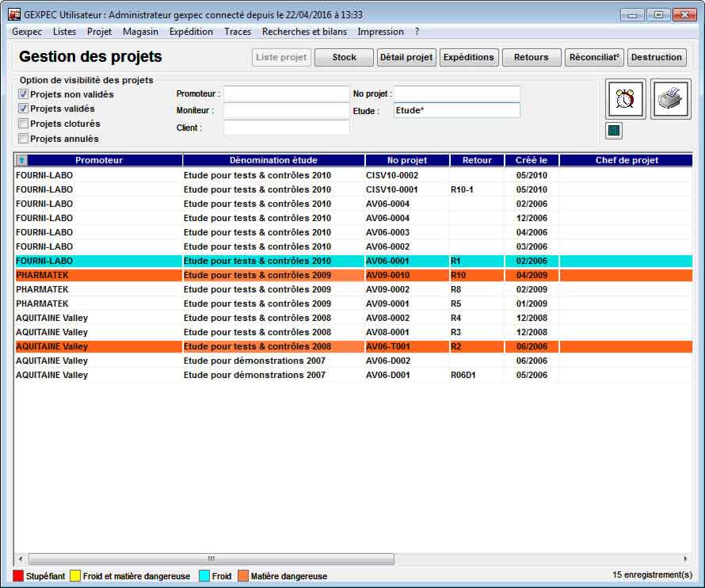Click the Destruction button
705x588 pixels.
tap(657, 57)
